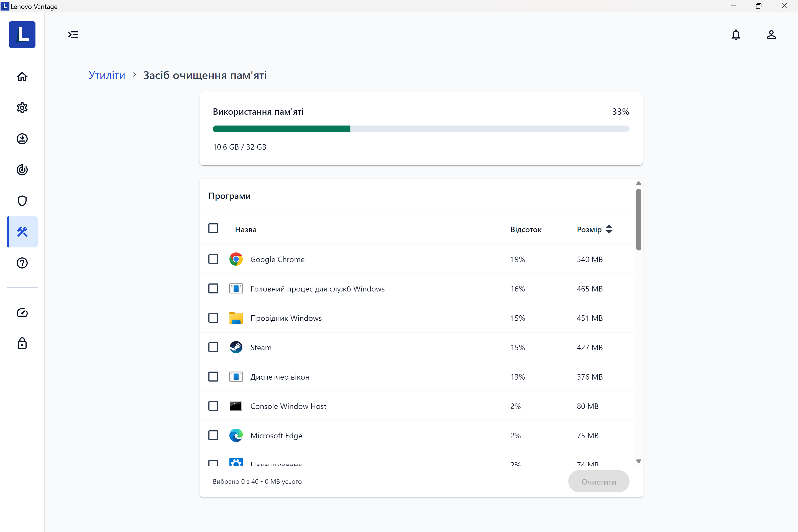798x532 pixels.
Task: Open user account profile icon
Action: tap(771, 35)
